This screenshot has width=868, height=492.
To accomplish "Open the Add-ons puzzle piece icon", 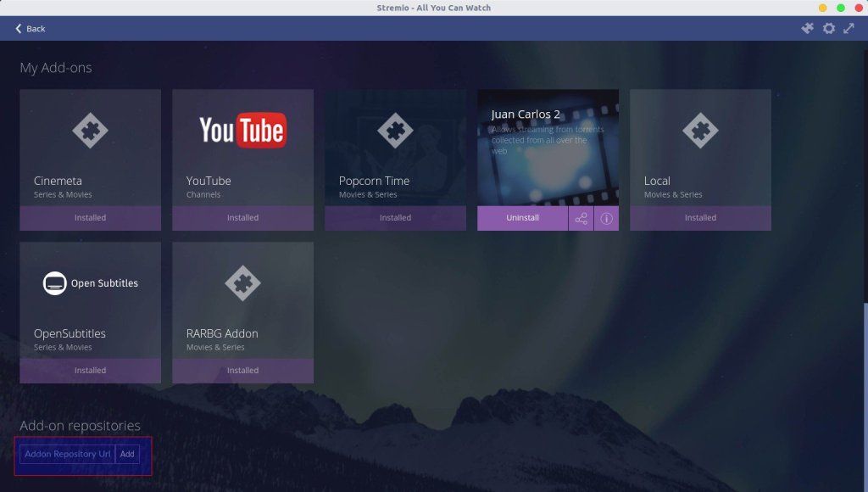I will 807,28.
